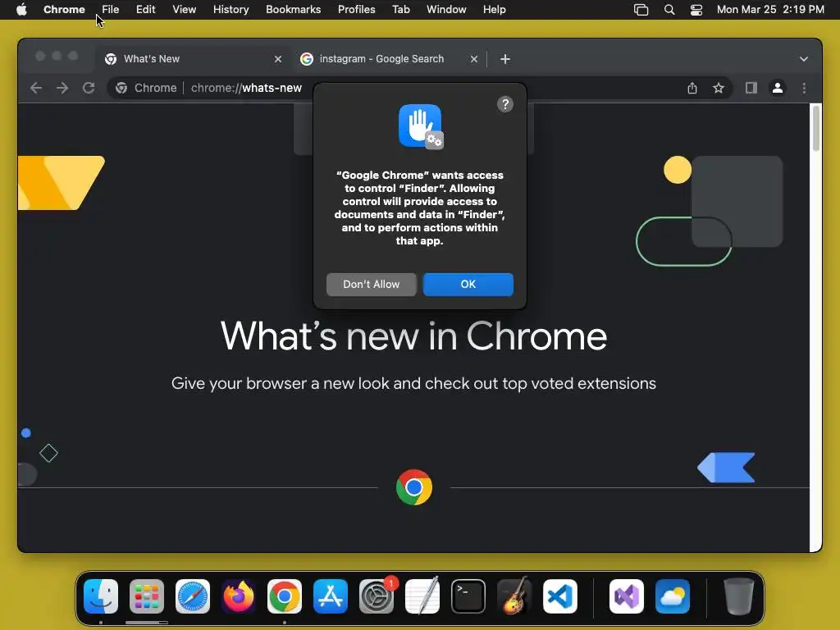This screenshot has width=840, height=630.
Task: Share this page using the share icon
Action: pyautogui.click(x=692, y=88)
